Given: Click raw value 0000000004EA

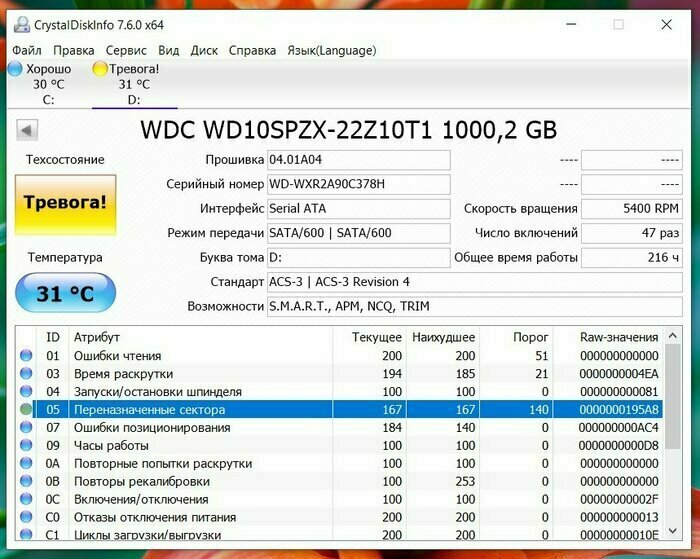Looking at the screenshot, I should pos(619,374).
